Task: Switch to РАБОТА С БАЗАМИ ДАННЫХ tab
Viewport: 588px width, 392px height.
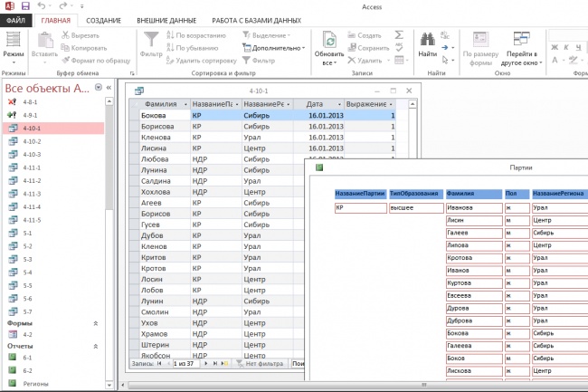Action: coord(257,20)
